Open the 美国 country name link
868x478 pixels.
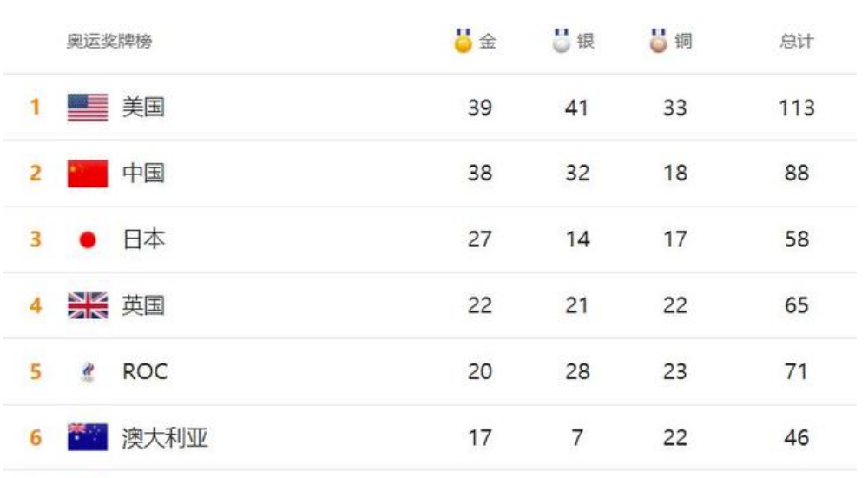pos(143,108)
